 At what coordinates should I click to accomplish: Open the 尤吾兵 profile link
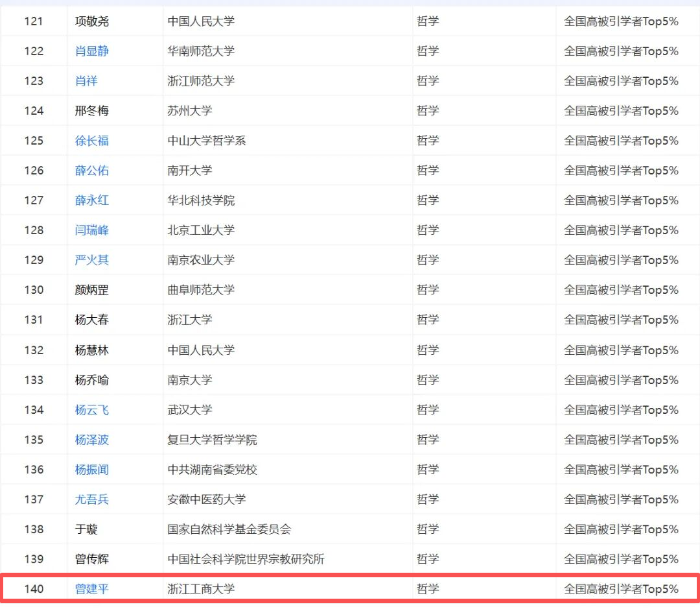92,499
